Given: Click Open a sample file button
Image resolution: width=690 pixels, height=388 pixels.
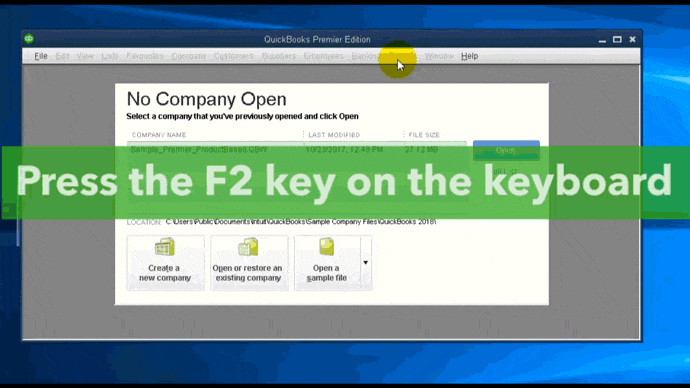Looking at the screenshot, I should pyautogui.click(x=327, y=263).
